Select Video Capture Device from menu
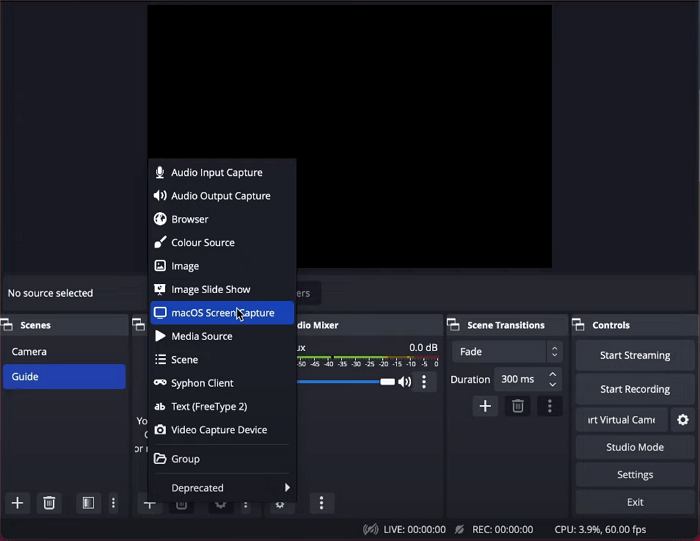 pos(218,430)
